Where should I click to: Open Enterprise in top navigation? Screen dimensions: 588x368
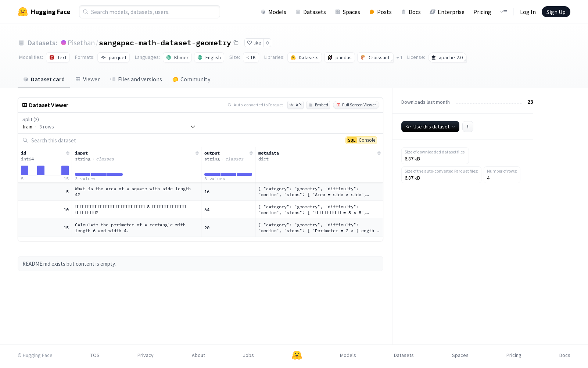pyautogui.click(x=447, y=12)
